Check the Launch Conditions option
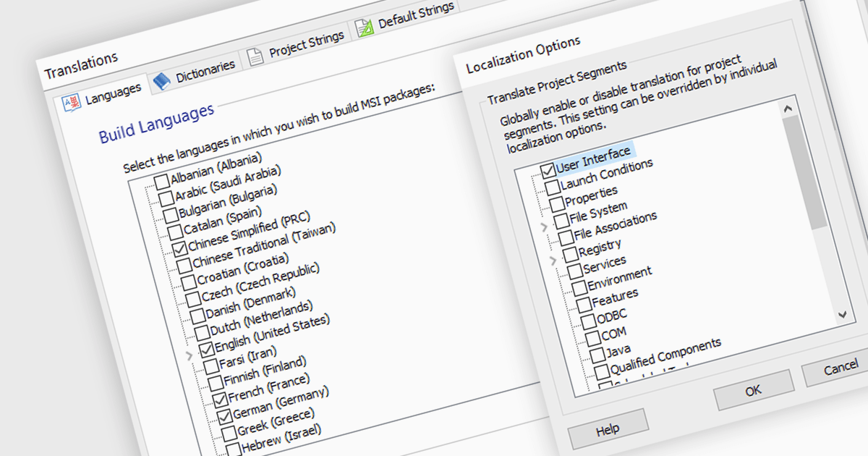 552,187
